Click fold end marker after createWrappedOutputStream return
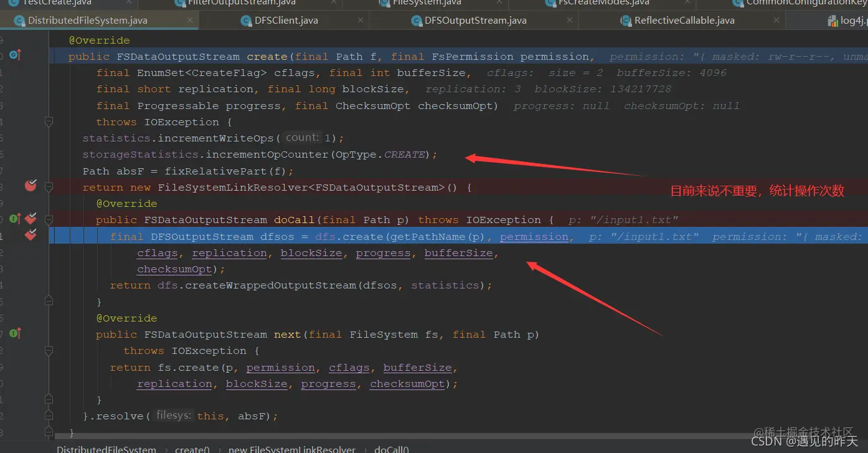868x453 pixels. pyautogui.click(x=49, y=302)
